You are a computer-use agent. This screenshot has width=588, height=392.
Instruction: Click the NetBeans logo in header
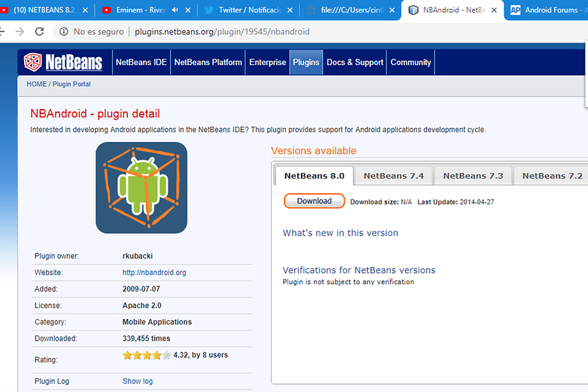click(x=63, y=62)
